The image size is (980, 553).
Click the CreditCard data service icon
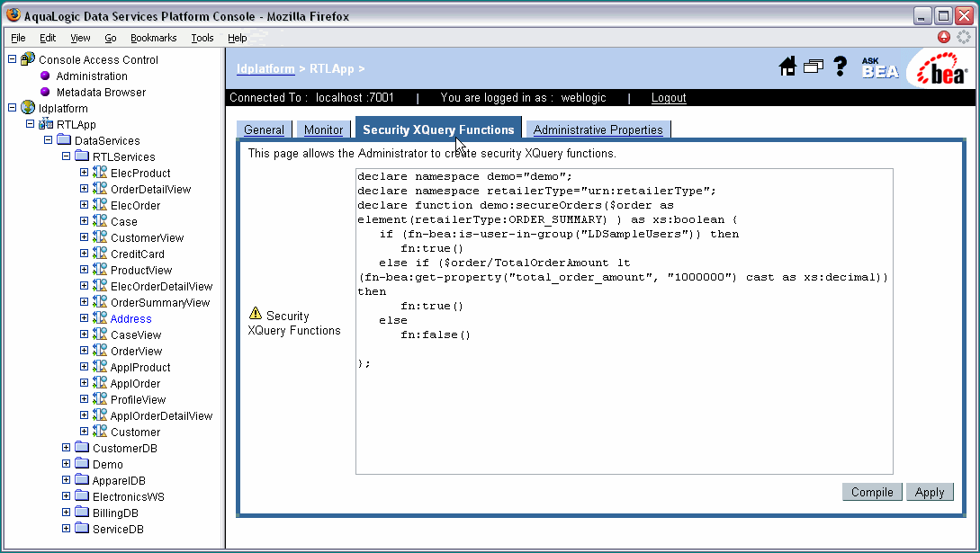click(x=100, y=254)
